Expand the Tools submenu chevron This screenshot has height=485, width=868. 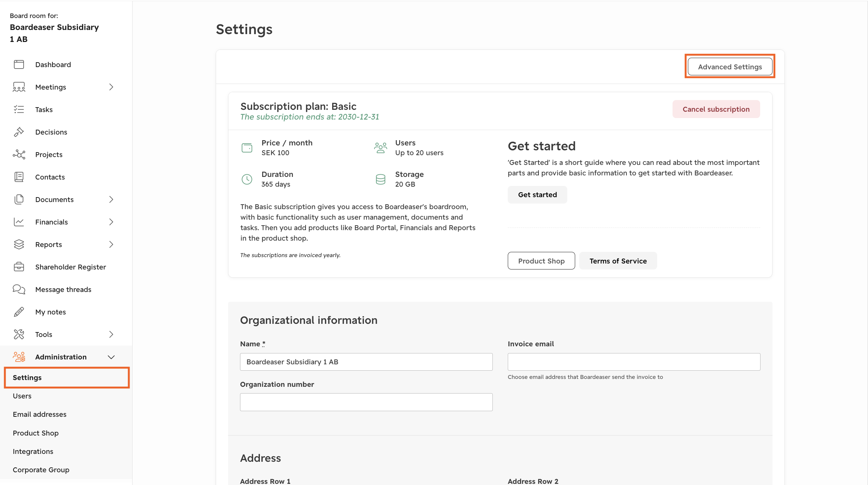[111, 334]
